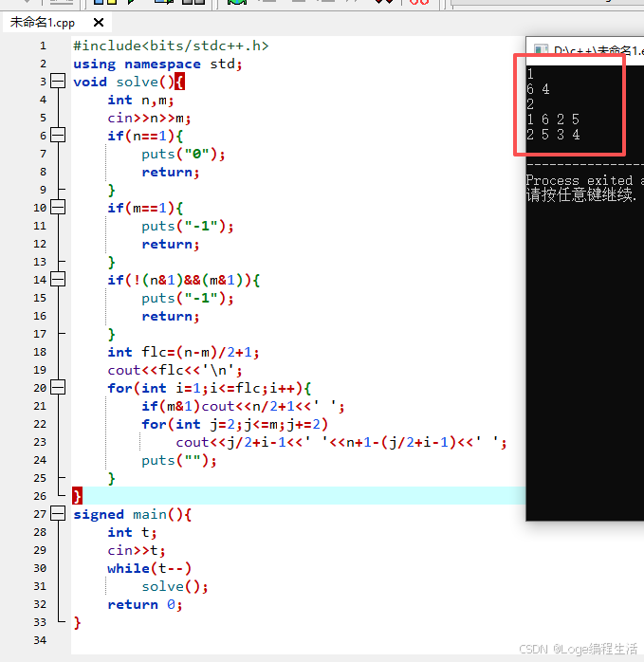644x662 pixels.
Task: Click the 'using namespace std;' line
Action: [157, 64]
